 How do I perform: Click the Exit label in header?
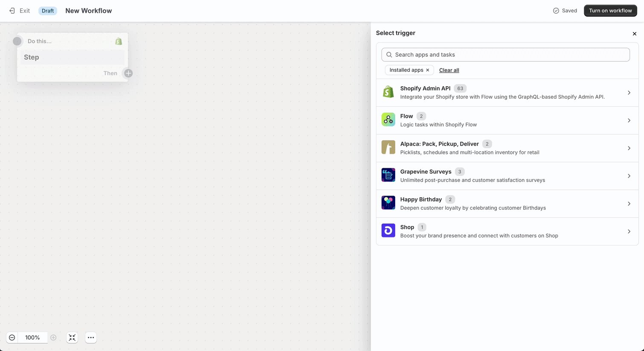pyautogui.click(x=25, y=11)
